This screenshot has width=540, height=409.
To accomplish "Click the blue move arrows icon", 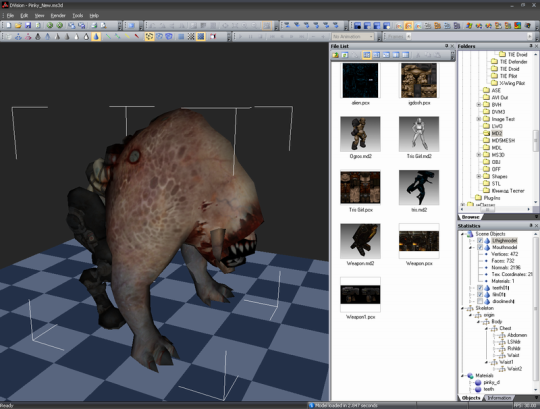I will click(x=18, y=36).
